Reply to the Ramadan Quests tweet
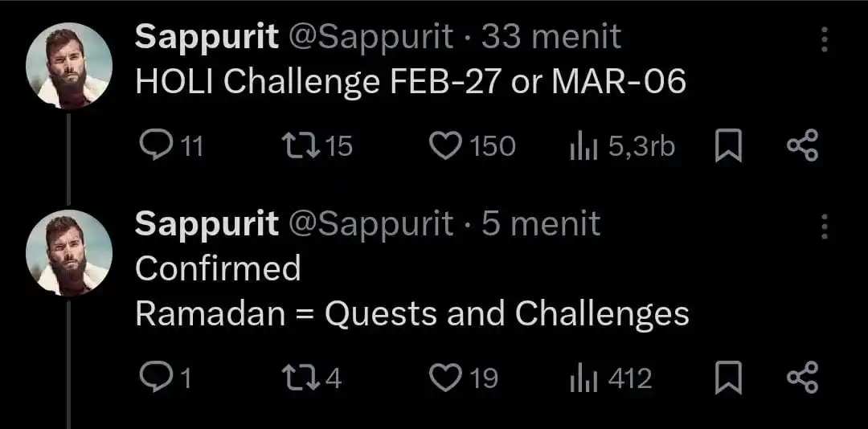The height and width of the screenshot is (429, 868). click(153, 378)
